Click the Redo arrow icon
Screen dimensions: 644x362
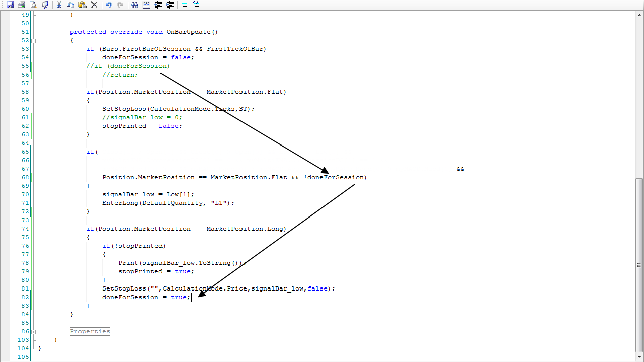tap(120, 5)
